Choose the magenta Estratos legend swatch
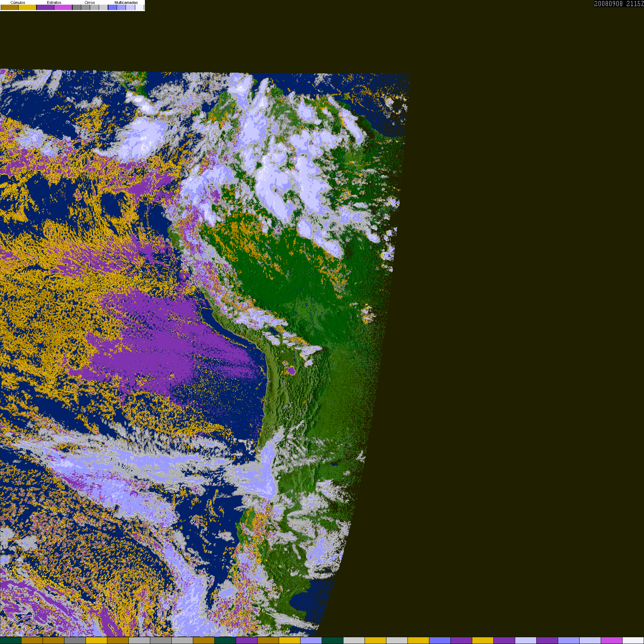 [x=63, y=8]
